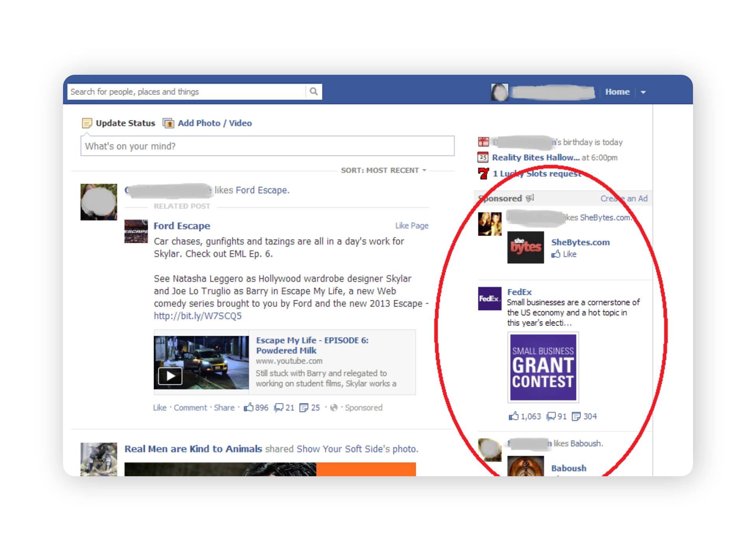Open the FedEx ad title
Image resolution: width=756 pixels, height=551 pixels.
(519, 292)
